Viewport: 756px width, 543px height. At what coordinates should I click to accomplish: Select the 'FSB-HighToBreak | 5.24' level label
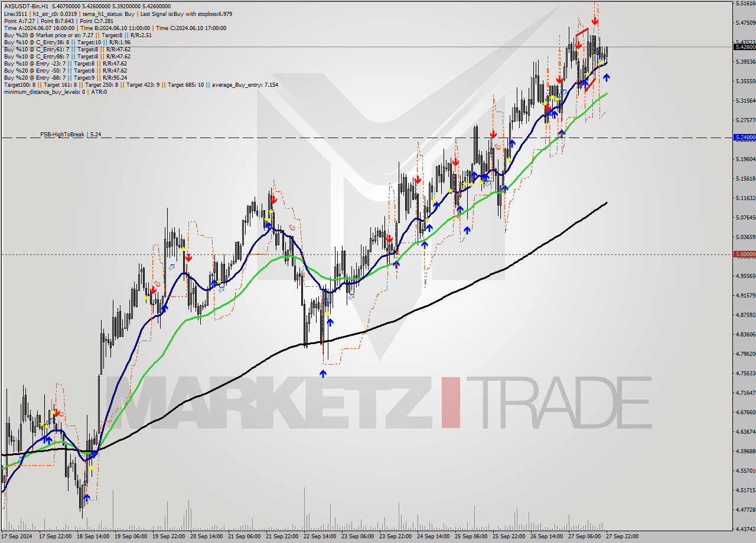coord(70,135)
